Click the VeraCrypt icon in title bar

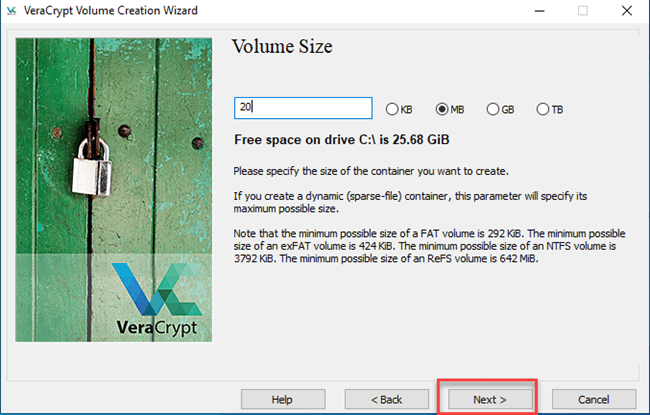[x=12, y=10]
